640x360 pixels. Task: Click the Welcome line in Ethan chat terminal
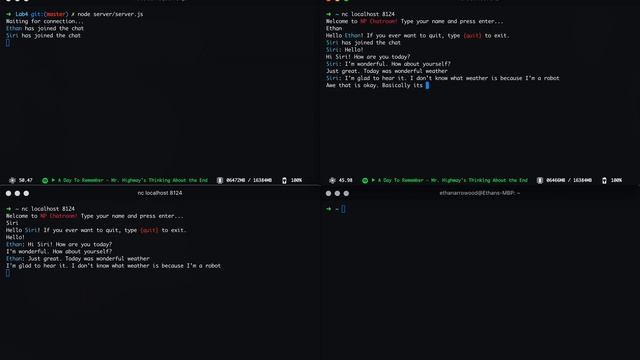coord(415,21)
